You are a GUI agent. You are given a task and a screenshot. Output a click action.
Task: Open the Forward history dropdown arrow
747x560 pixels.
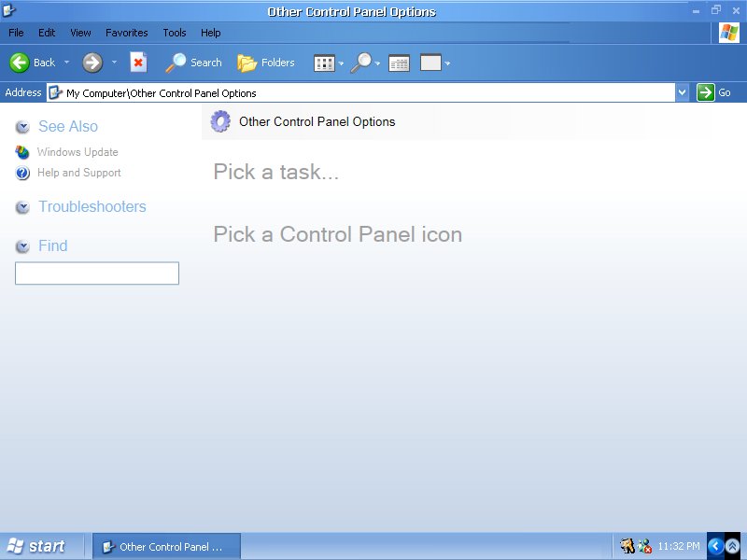pos(115,63)
